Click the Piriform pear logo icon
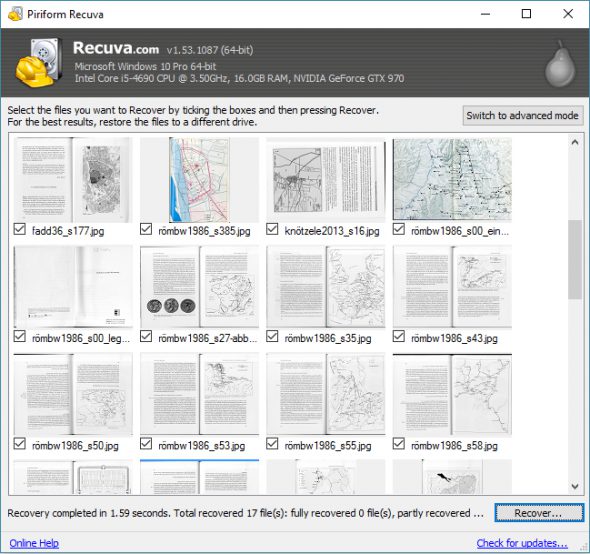This screenshot has width=590, height=554. tap(560, 64)
